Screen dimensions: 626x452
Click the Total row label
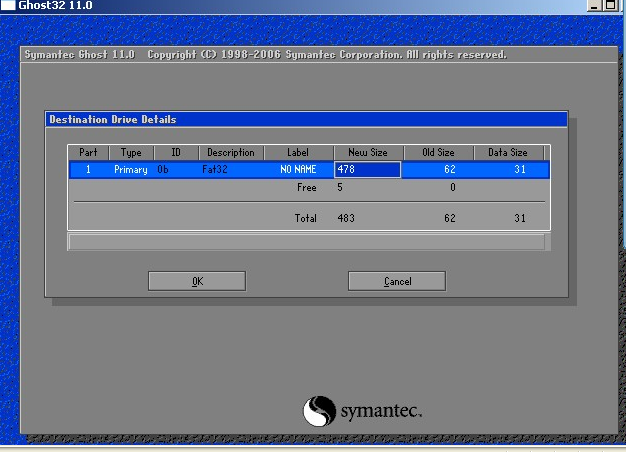coord(306,218)
